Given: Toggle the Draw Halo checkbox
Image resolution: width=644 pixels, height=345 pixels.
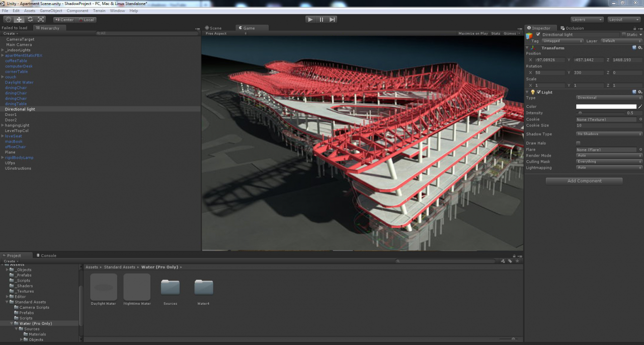Looking at the screenshot, I should point(578,143).
